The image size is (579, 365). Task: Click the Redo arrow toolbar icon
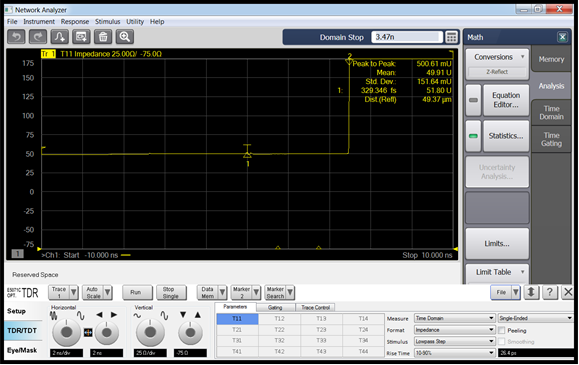(38, 37)
